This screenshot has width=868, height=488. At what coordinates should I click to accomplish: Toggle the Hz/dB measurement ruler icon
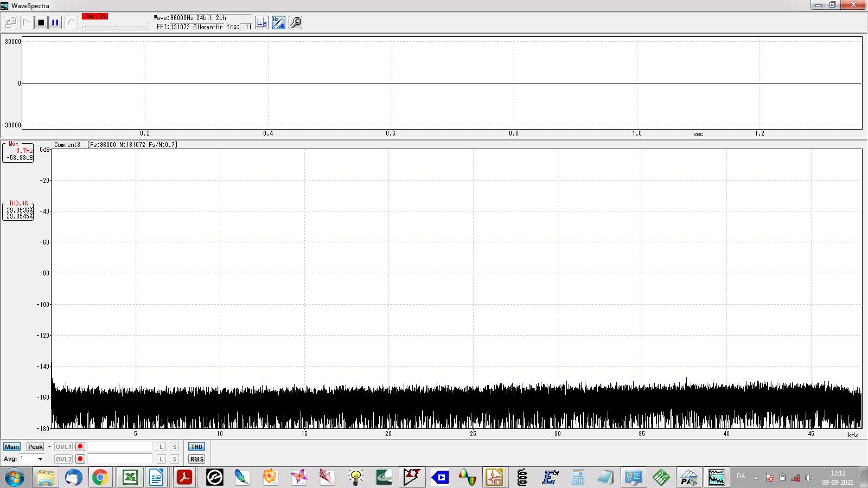[278, 23]
